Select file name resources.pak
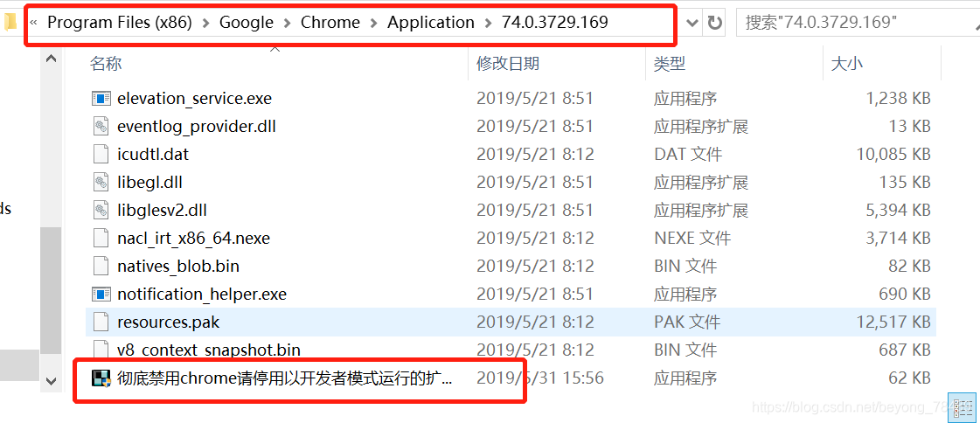 pos(168,322)
